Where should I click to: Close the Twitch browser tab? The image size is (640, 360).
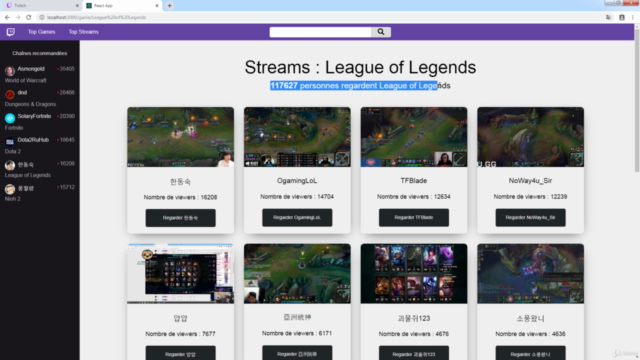(x=77, y=6)
